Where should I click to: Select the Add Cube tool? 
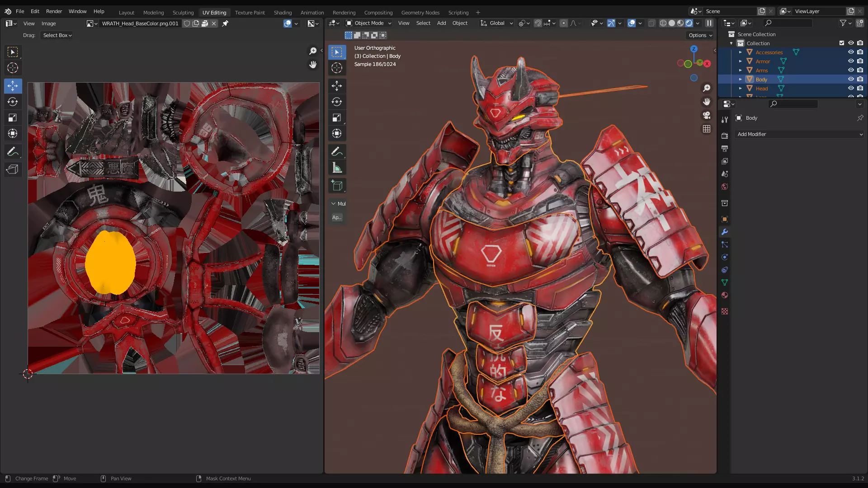coord(337,185)
